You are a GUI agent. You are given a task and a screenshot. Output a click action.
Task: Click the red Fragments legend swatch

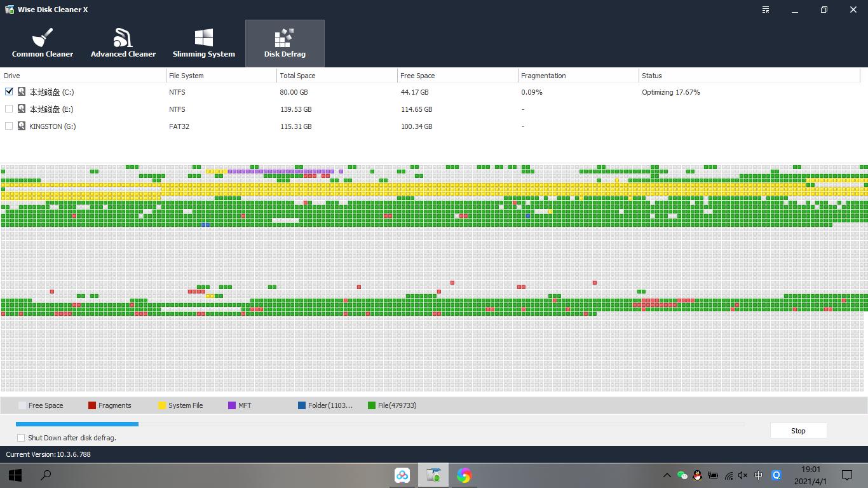92,405
